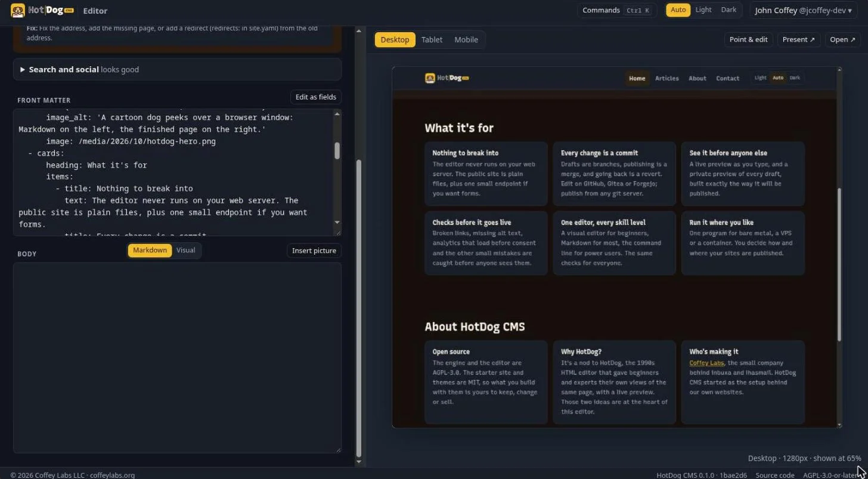
Task: Click the HotDog CMS logo in the editor header
Action: point(42,10)
